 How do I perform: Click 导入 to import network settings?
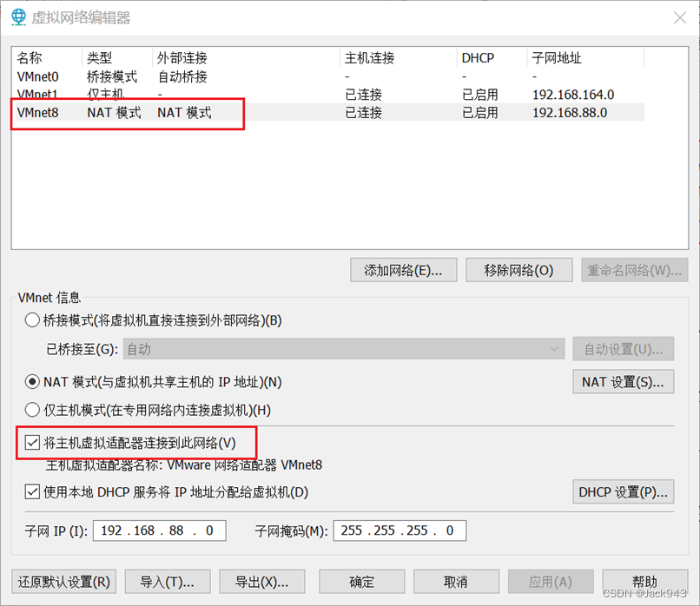(x=167, y=581)
